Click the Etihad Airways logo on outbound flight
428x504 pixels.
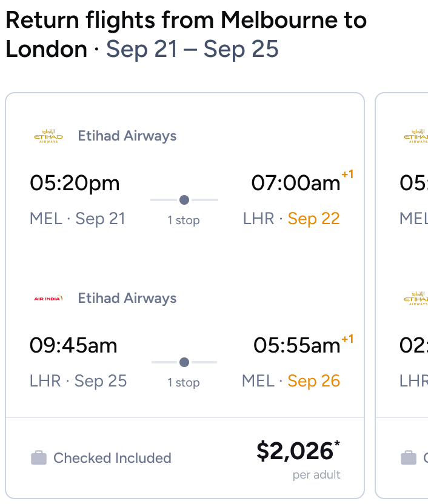pyautogui.click(x=48, y=136)
